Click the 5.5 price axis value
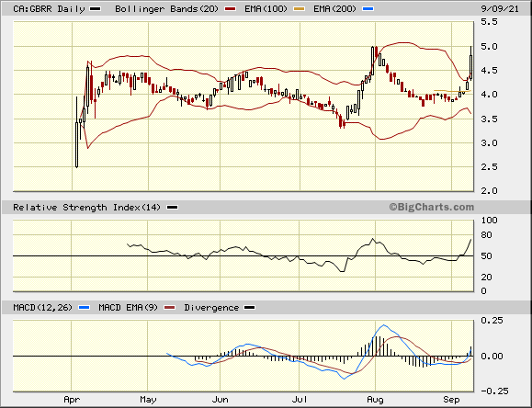This screenshot has width=532, height=408. (489, 22)
